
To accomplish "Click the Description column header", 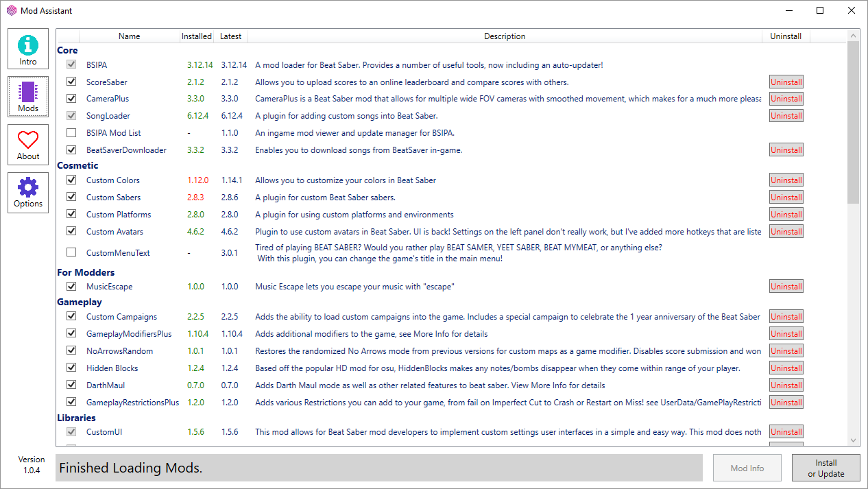I will coord(505,36).
